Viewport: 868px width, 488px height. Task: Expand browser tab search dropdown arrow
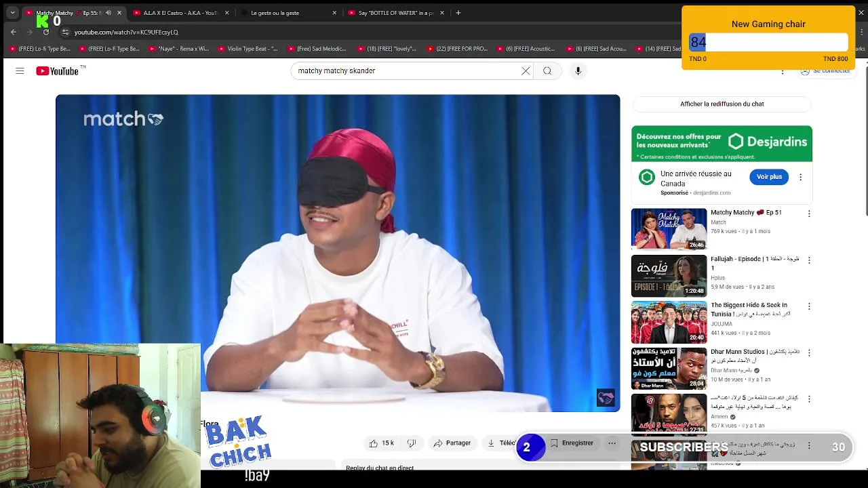12,13
